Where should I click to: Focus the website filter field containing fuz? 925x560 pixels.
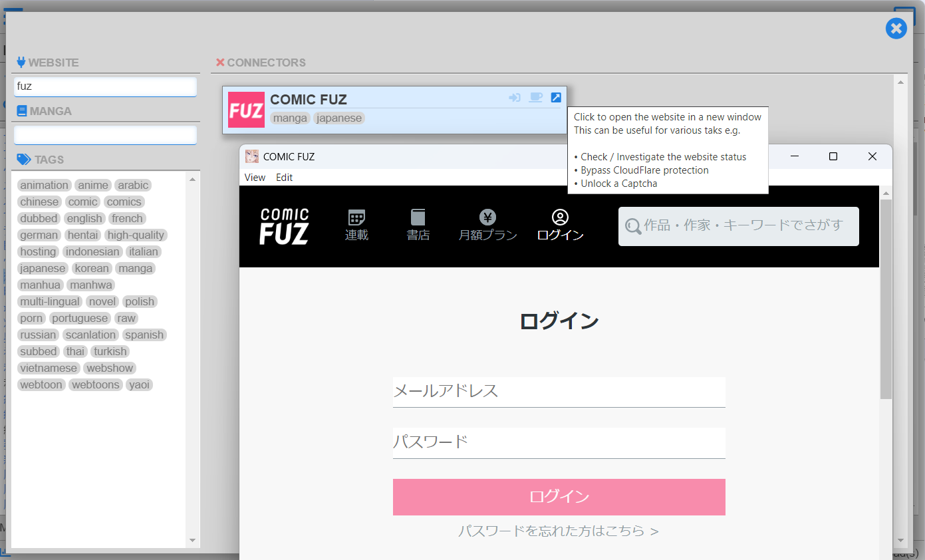pyautogui.click(x=105, y=86)
